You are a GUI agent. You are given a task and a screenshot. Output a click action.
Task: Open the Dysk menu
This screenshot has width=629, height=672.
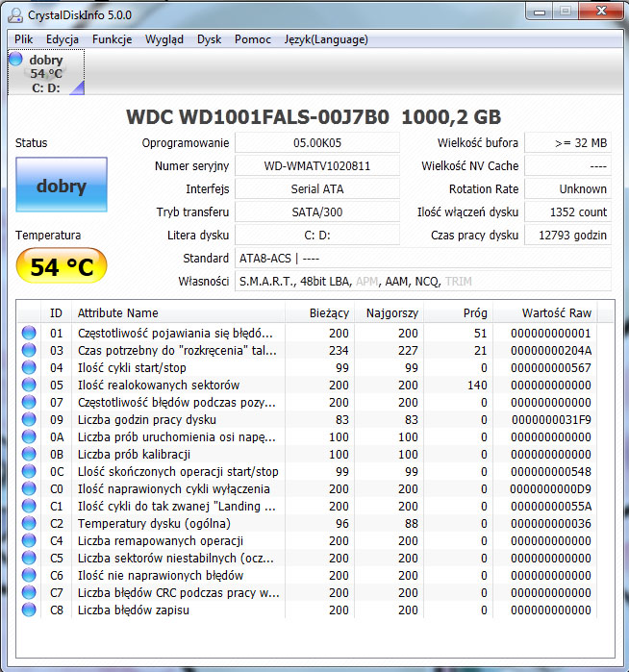(209, 39)
